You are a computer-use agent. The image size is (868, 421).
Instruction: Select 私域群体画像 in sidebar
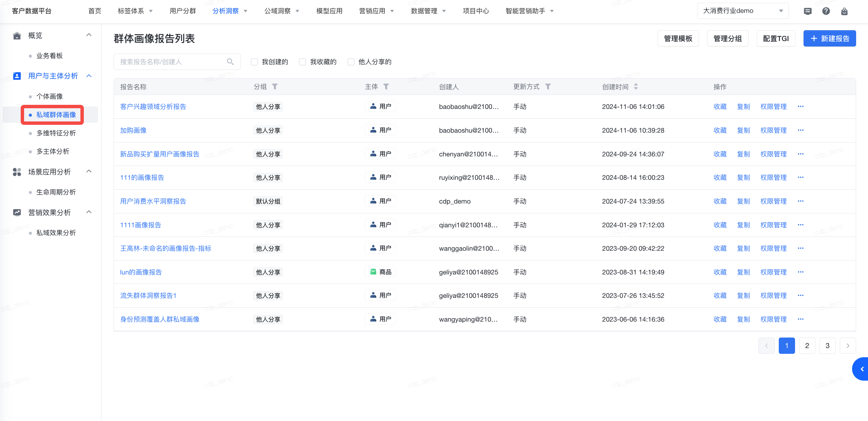[x=56, y=115]
